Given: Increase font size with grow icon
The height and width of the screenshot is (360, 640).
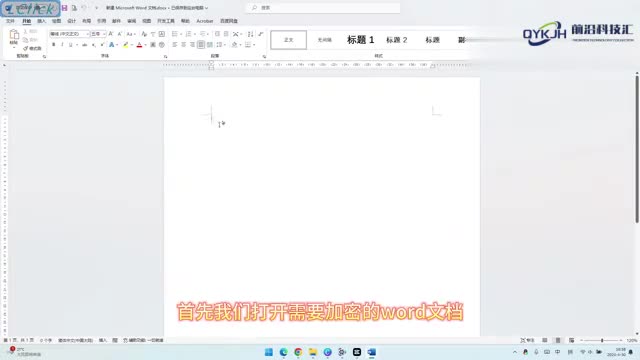Looking at the screenshot, I should (111, 34).
